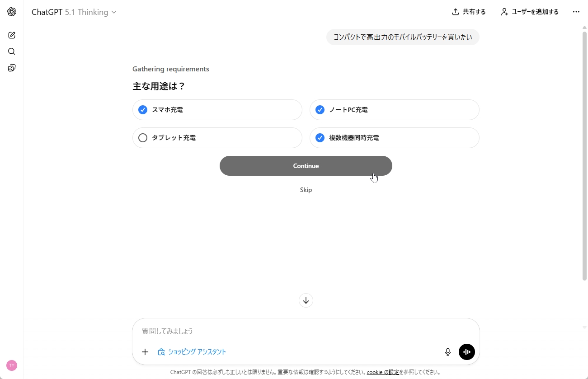Select the ショッピング アシスタント option

click(192, 351)
